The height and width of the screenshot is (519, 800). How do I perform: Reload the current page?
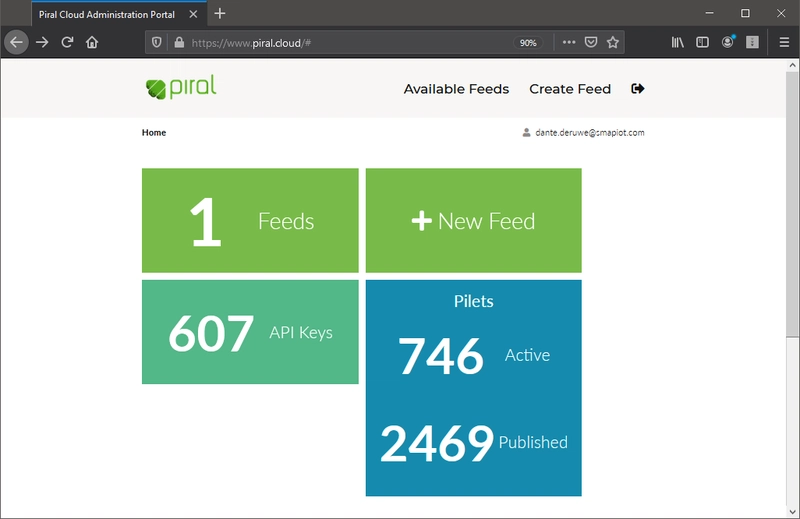(67, 42)
